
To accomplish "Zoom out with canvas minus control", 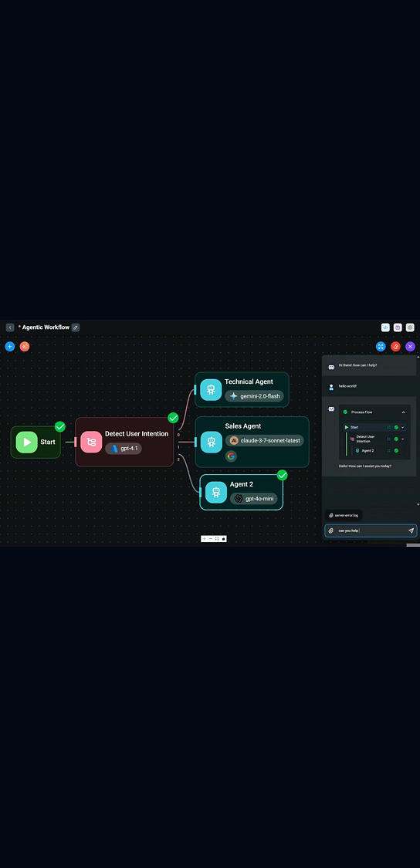I will [x=211, y=538].
